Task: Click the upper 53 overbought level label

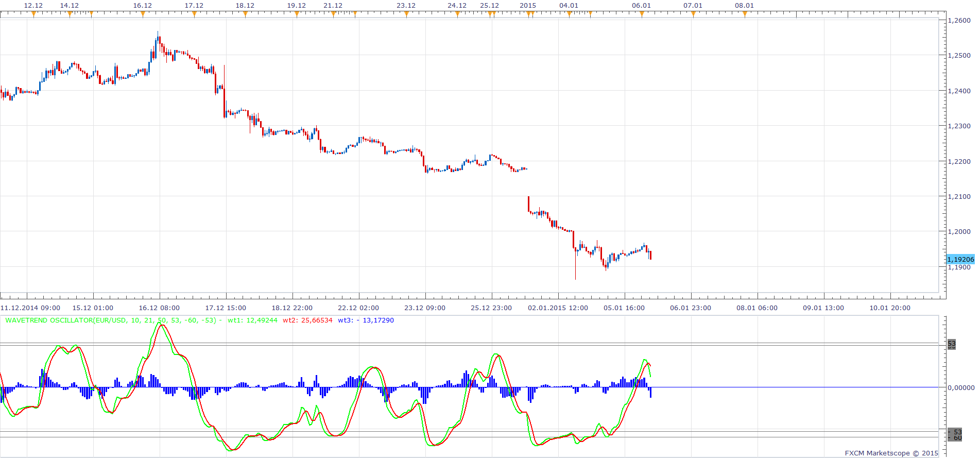Action: (x=952, y=344)
